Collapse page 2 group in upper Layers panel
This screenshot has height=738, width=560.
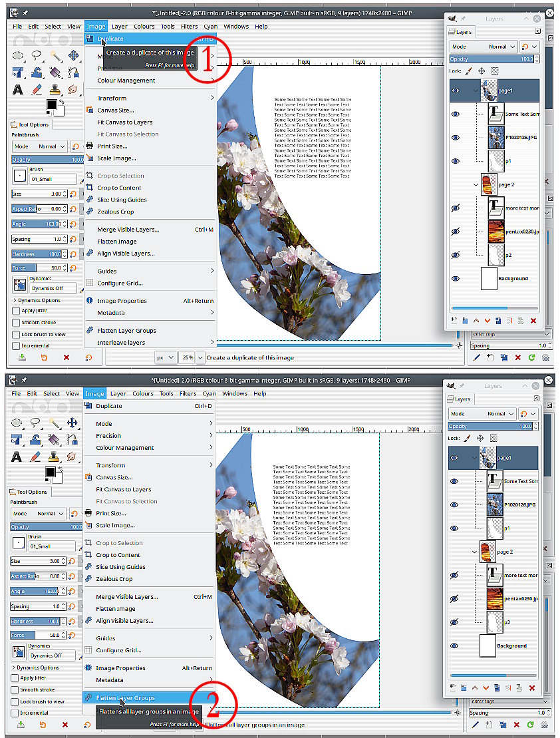pos(476,184)
